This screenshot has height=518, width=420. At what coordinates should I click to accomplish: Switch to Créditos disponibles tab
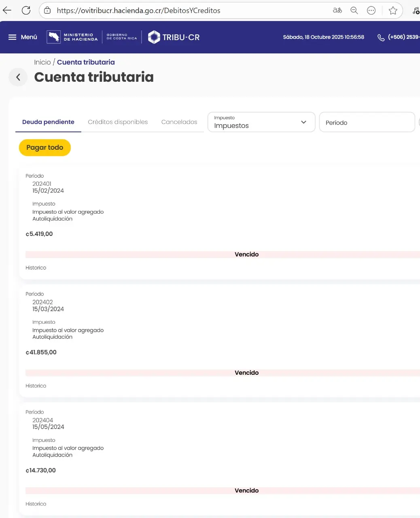tap(118, 122)
